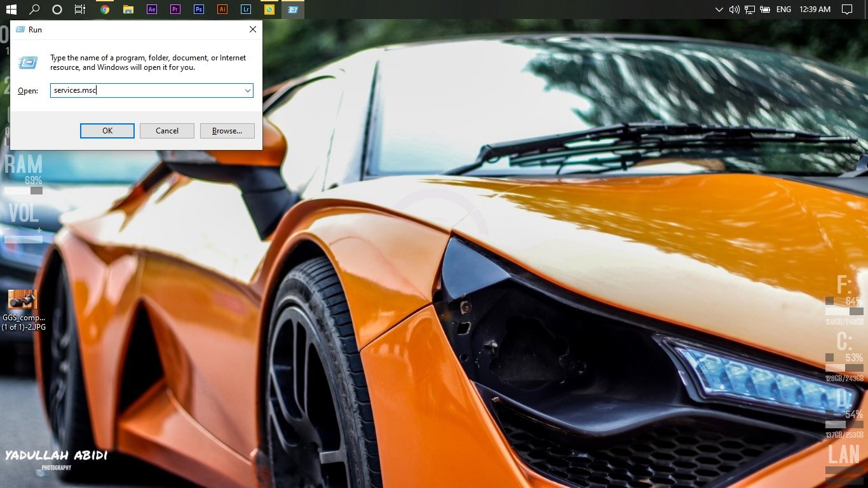The width and height of the screenshot is (868, 488).
Task: Launch Adobe Photoshop from taskbar
Action: click(198, 10)
